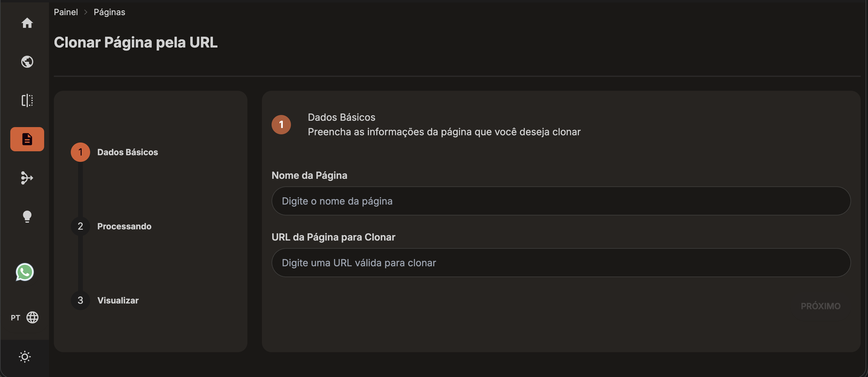Click the active Pages document icon
Screen dimensions: 868x377
point(27,139)
